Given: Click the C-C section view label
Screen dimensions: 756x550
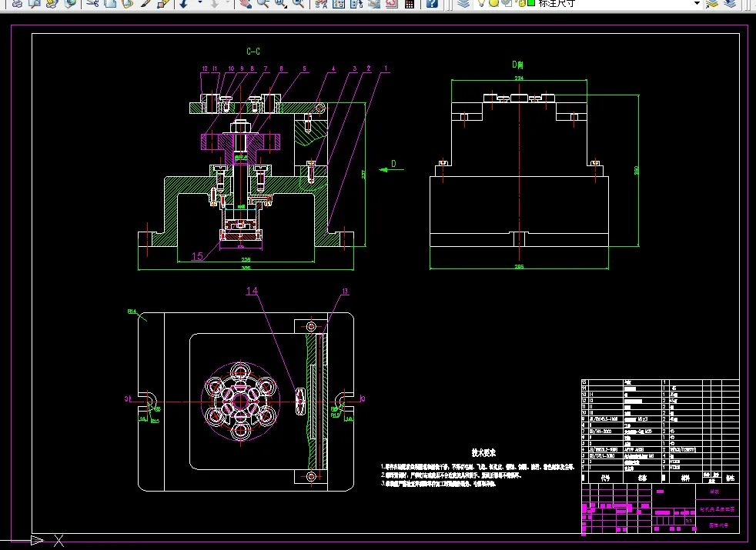Looking at the screenshot, I should coord(253,51).
